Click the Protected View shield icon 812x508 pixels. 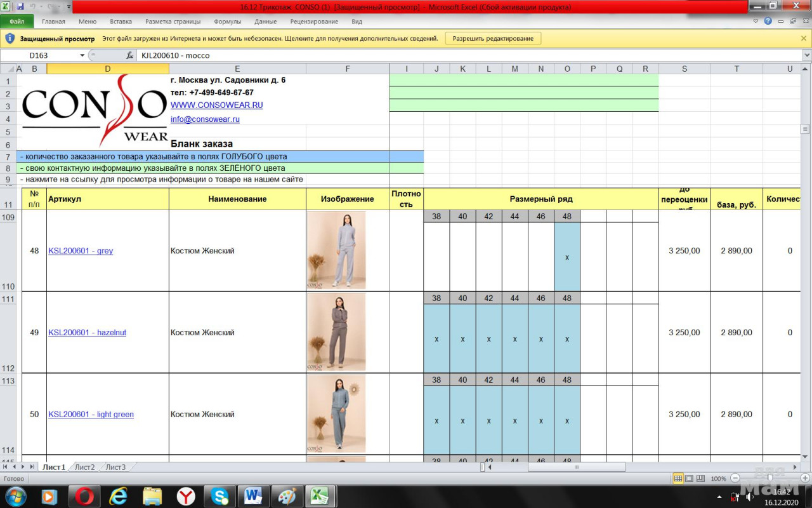[x=10, y=39]
